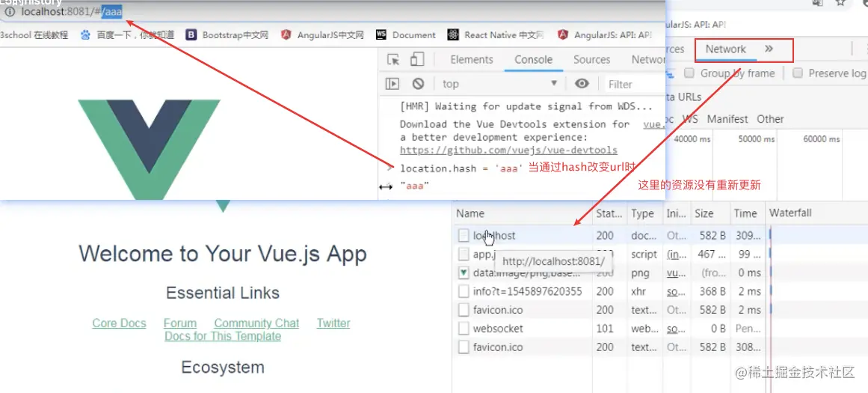This screenshot has width=868, height=393.
Task: Click the file icon of websocket row
Action: tap(464, 329)
